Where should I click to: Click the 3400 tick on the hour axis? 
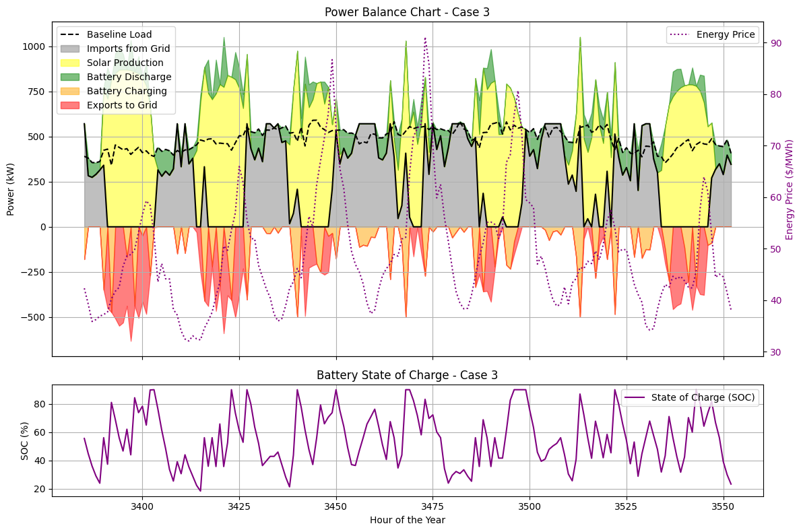point(142,507)
